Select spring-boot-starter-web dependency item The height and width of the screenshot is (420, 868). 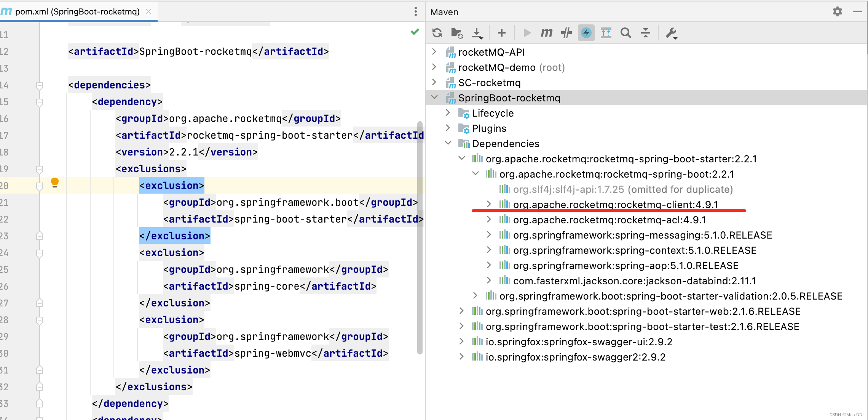click(x=643, y=311)
